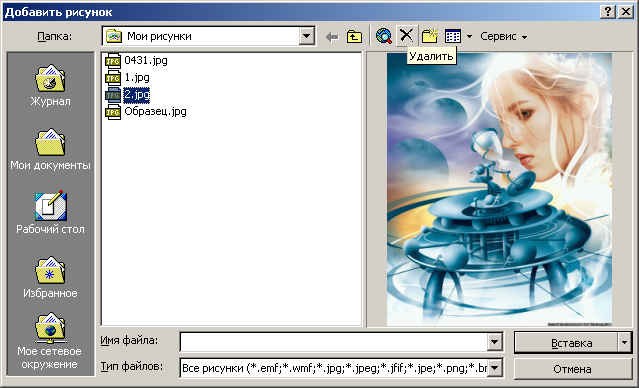Expand the Имя файла dropdown arrow
The width and height of the screenshot is (639, 388).
(x=495, y=342)
